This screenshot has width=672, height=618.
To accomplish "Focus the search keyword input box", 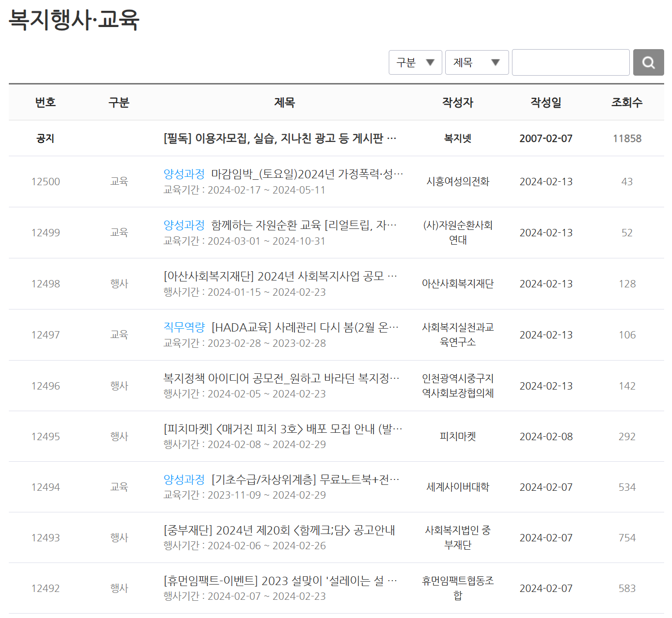I will [570, 62].
